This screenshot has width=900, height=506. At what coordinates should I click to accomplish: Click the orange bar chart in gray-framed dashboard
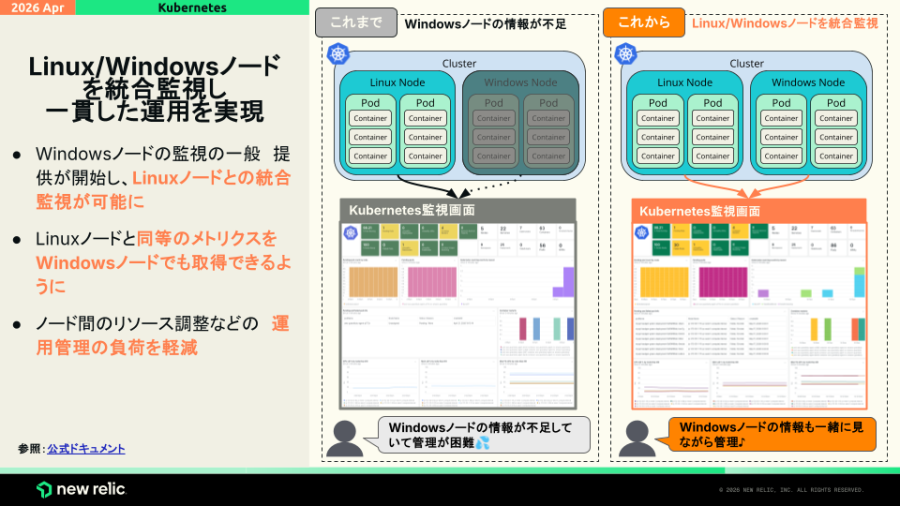(x=373, y=282)
